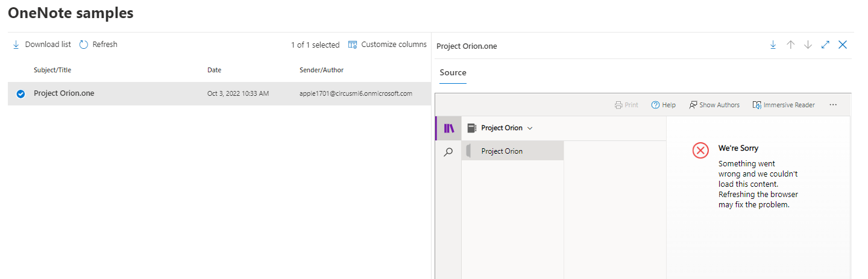This screenshot has height=279, width=868.
Task: Switch to the Source tab
Action: (x=453, y=73)
